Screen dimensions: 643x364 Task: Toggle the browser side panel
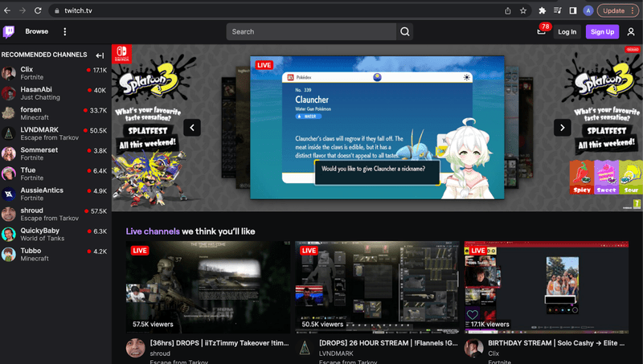click(x=573, y=10)
